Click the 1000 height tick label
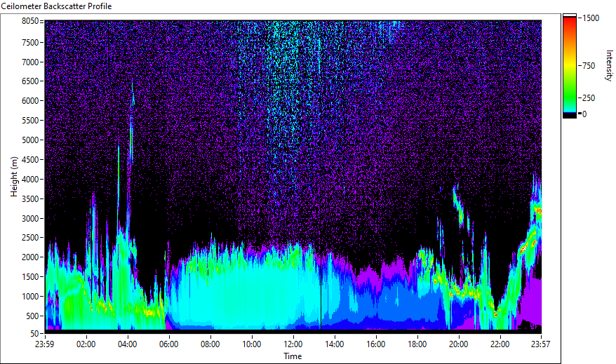The height and width of the screenshot is (364, 616). [30, 297]
